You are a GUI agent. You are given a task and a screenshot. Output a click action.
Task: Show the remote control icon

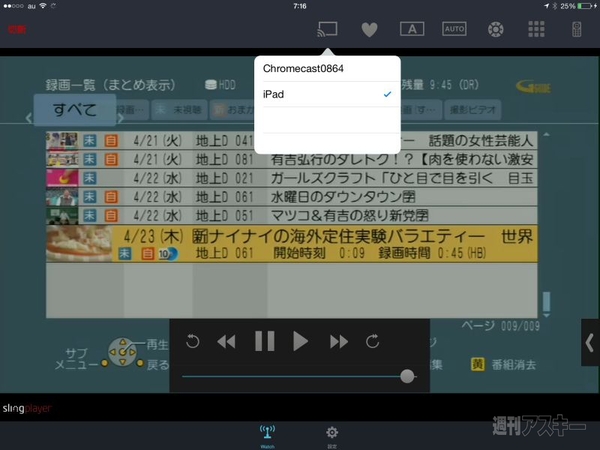[577, 29]
